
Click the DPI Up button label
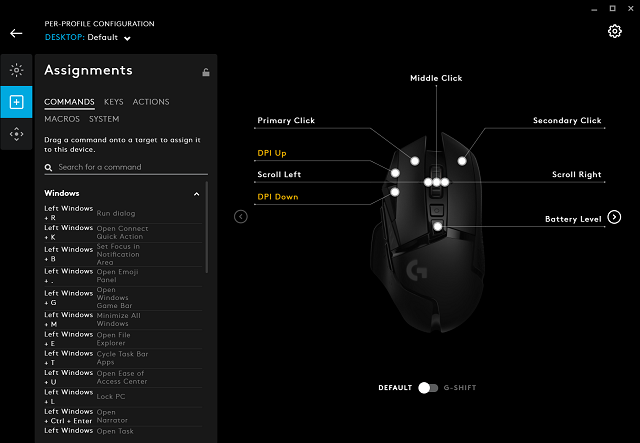[272, 153]
